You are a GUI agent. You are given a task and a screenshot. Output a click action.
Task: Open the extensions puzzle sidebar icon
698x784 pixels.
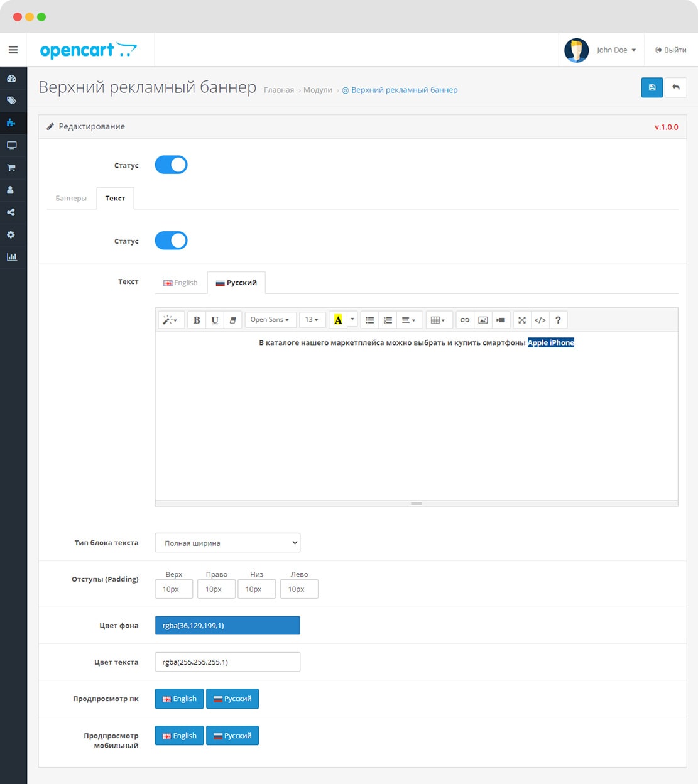[x=11, y=122]
